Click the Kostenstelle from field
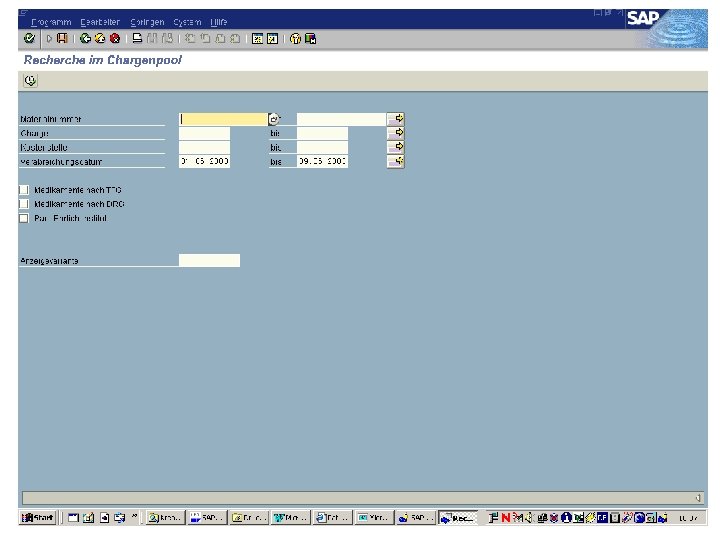The image size is (720, 540). [204, 147]
